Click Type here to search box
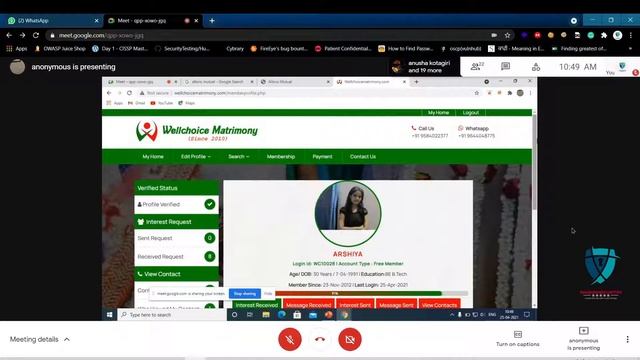640x360 pixels. [x=172, y=315]
